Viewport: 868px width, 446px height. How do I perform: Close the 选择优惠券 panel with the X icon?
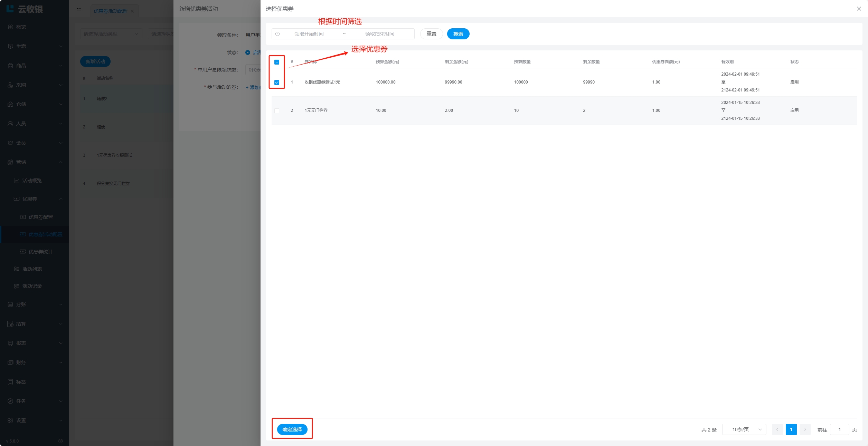point(859,9)
